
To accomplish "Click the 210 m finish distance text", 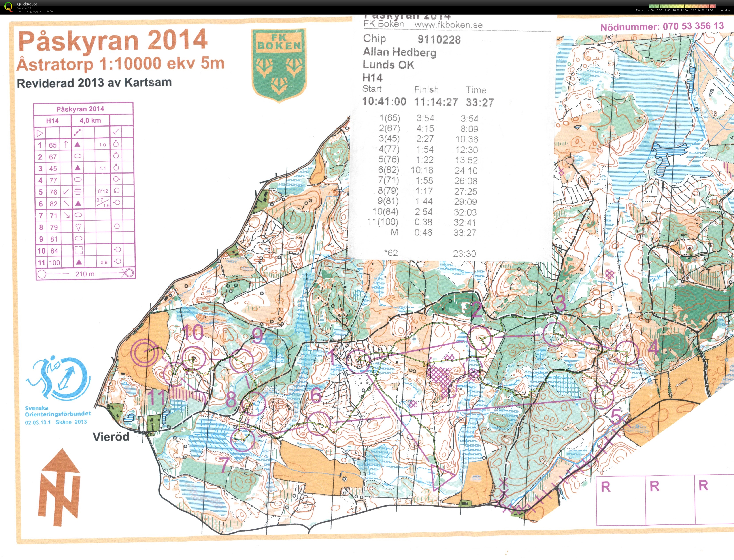I will coord(85,274).
